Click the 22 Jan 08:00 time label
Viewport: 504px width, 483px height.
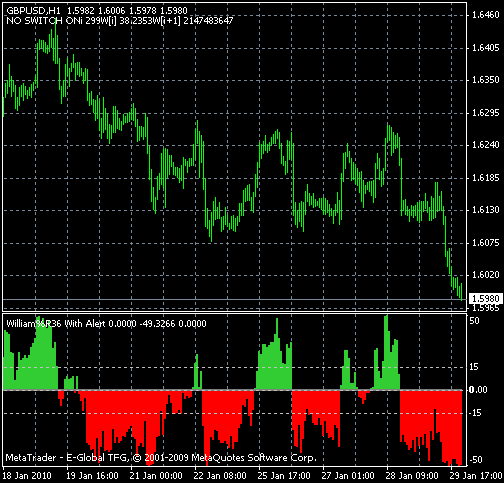click(220, 476)
